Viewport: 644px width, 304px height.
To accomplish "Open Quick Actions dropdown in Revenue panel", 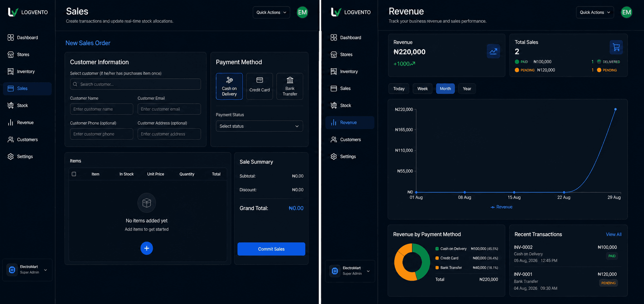I will tap(595, 12).
